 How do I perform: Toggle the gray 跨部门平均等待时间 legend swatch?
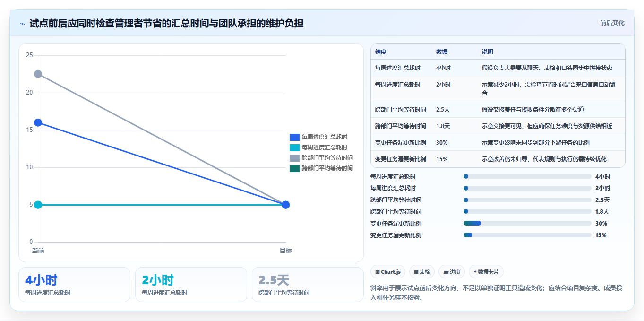coord(295,158)
